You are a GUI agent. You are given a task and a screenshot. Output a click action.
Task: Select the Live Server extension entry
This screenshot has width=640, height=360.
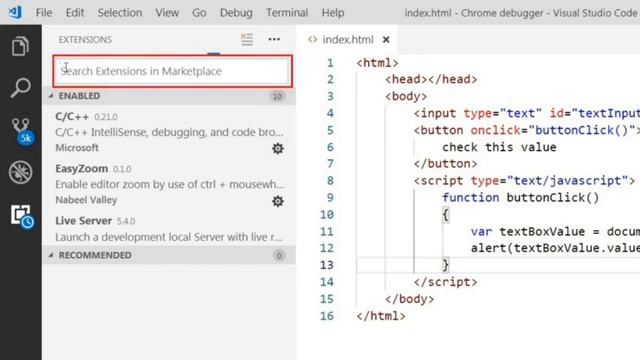pos(169,229)
